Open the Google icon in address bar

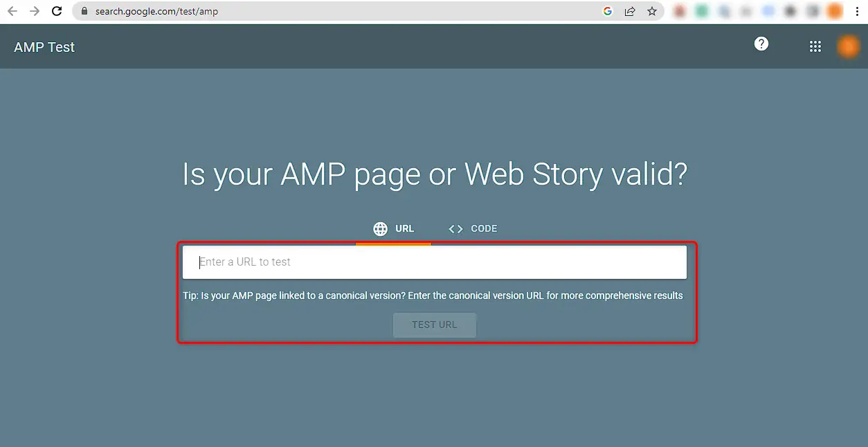608,11
